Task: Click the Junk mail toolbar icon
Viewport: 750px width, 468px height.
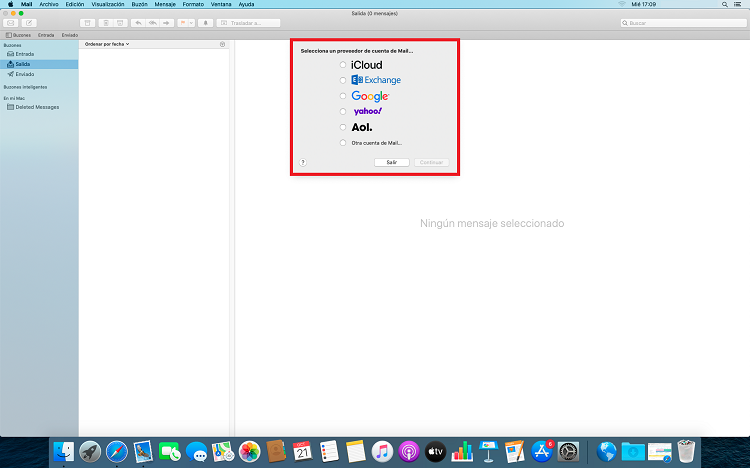Action: pos(120,23)
